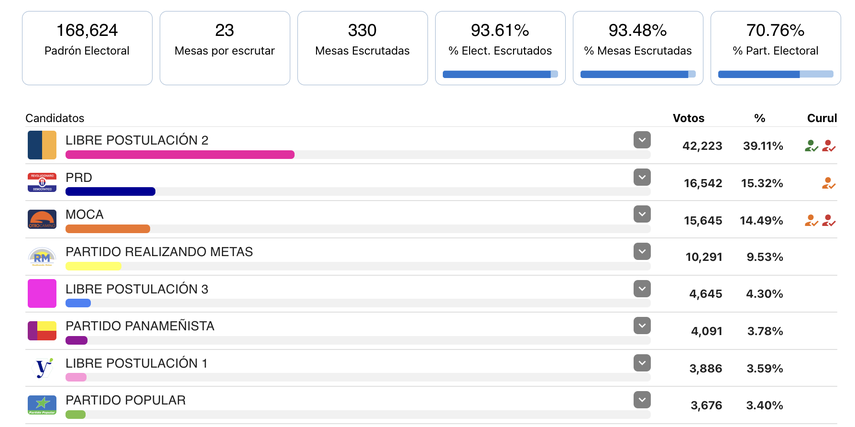Click the MOCA party logo
The image size is (855, 427).
[x=42, y=219]
